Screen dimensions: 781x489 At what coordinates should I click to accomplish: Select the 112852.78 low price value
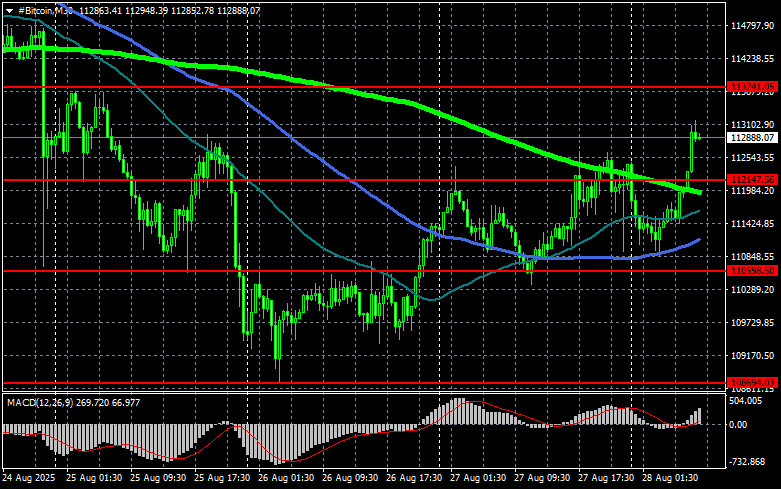click(x=192, y=10)
